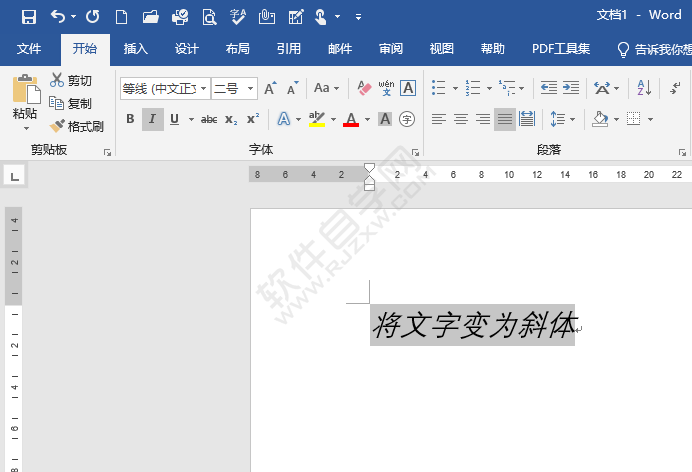Apply paragraph shading paint bucket
Screen dimensions: 692x472
coord(600,119)
